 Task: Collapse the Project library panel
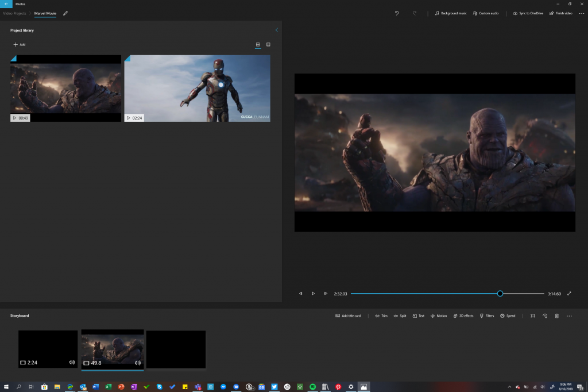pos(276,30)
